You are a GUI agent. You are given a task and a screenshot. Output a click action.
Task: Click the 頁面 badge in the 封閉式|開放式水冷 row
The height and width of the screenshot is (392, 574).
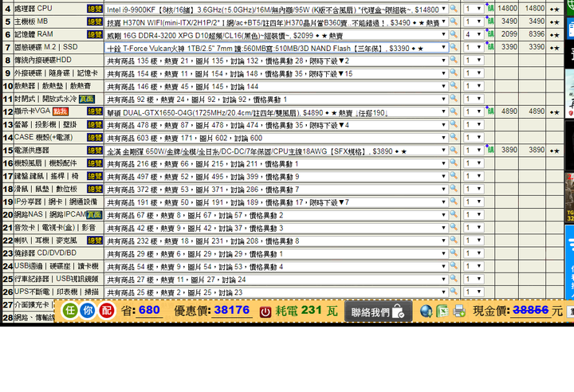[x=87, y=99]
